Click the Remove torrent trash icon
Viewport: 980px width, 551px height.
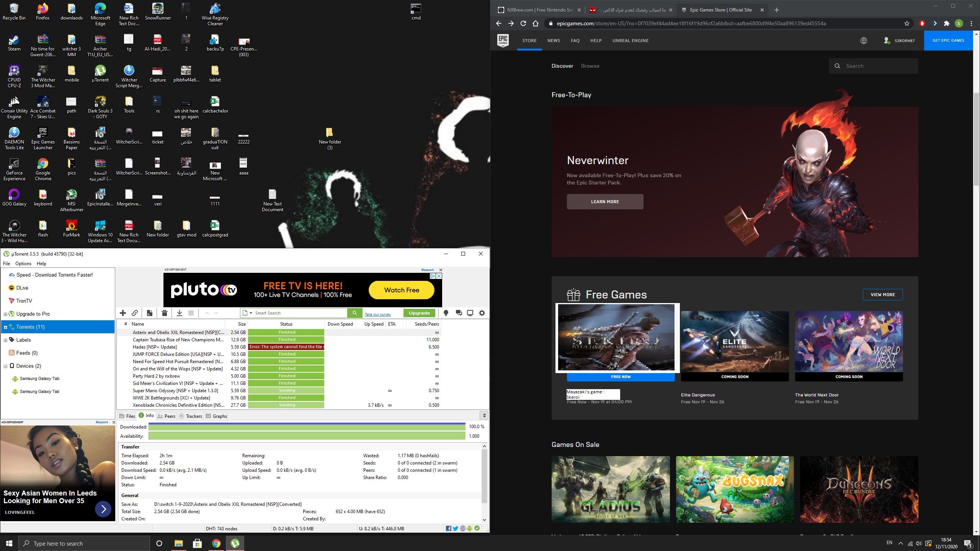point(165,313)
